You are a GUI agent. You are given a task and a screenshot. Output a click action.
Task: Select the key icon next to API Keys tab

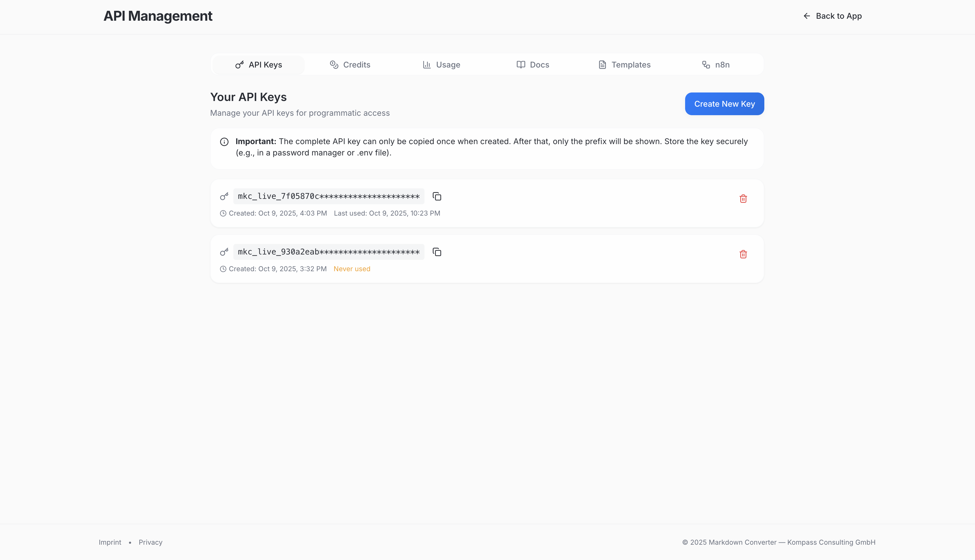(x=239, y=65)
